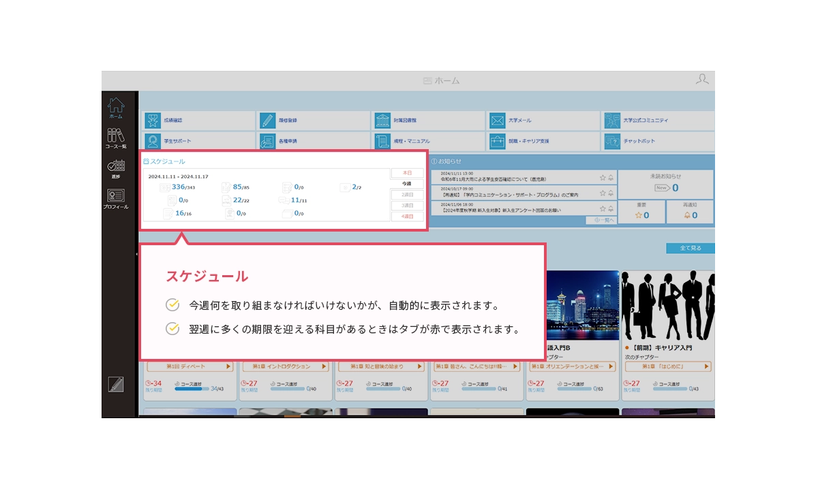Open コース一覧 from the sidebar

116,138
